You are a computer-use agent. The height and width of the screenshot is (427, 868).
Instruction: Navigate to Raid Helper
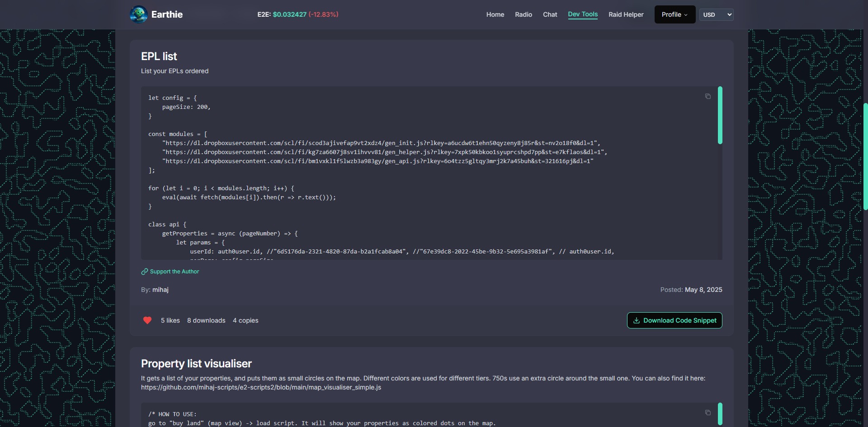[626, 14]
